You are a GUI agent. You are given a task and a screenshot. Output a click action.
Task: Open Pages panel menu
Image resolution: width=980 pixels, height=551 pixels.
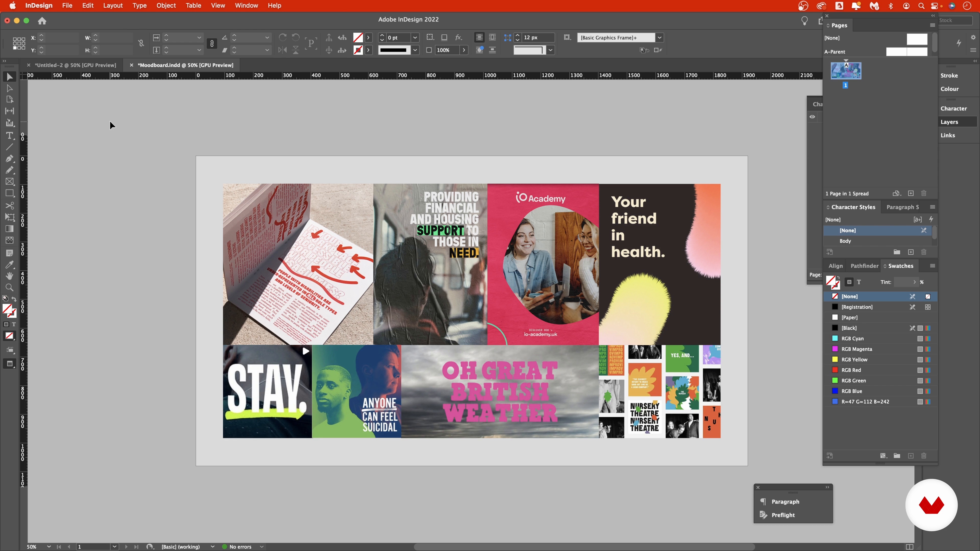click(933, 25)
